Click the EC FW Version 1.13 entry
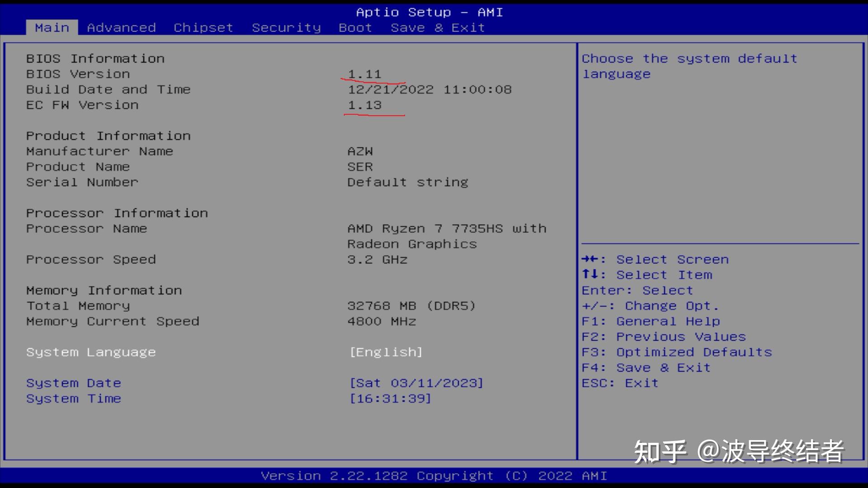Viewport: 868px width, 488px height. click(364, 105)
